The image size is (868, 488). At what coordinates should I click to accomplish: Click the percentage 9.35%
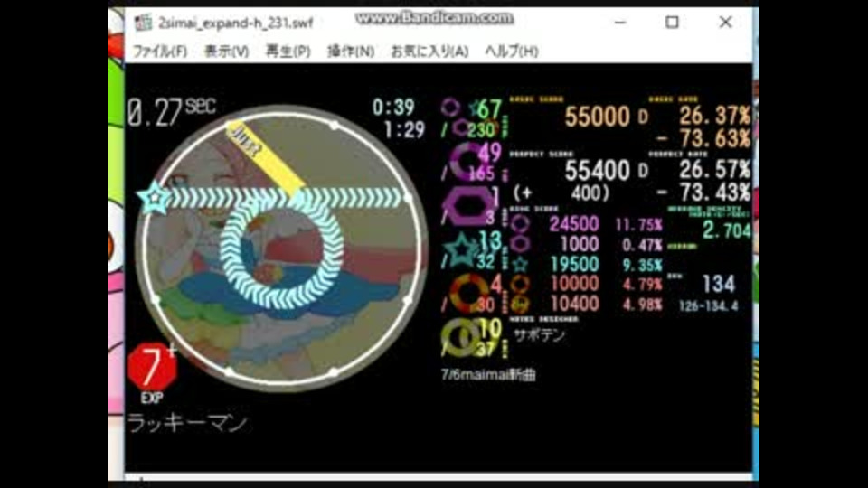click(642, 265)
